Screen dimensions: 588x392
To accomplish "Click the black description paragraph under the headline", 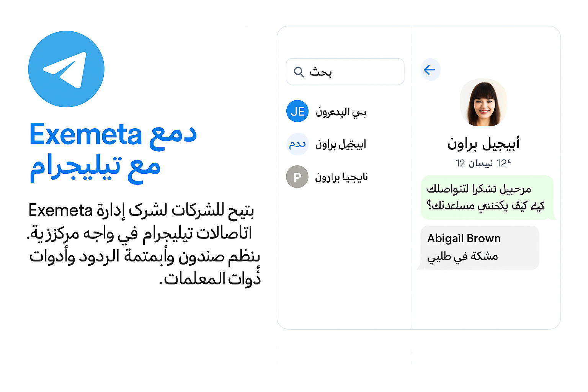I will (x=144, y=245).
